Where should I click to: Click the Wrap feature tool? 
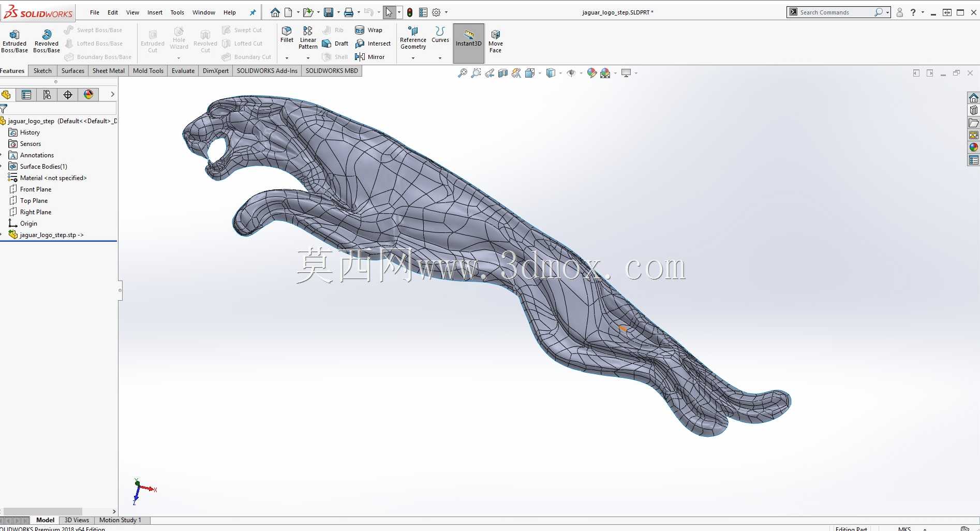tap(369, 30)
